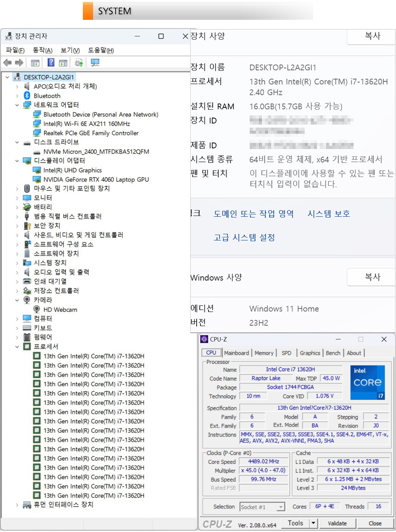This screenshot has width=396, height=532.
Task: Click the Update driver software toolbar icon
Action: click(x=79, y=63)
